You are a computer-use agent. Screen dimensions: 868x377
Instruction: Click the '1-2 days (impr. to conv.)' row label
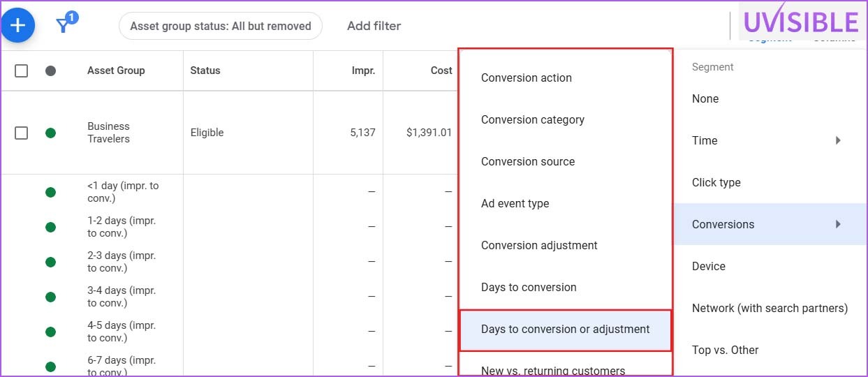click(122, 227)
